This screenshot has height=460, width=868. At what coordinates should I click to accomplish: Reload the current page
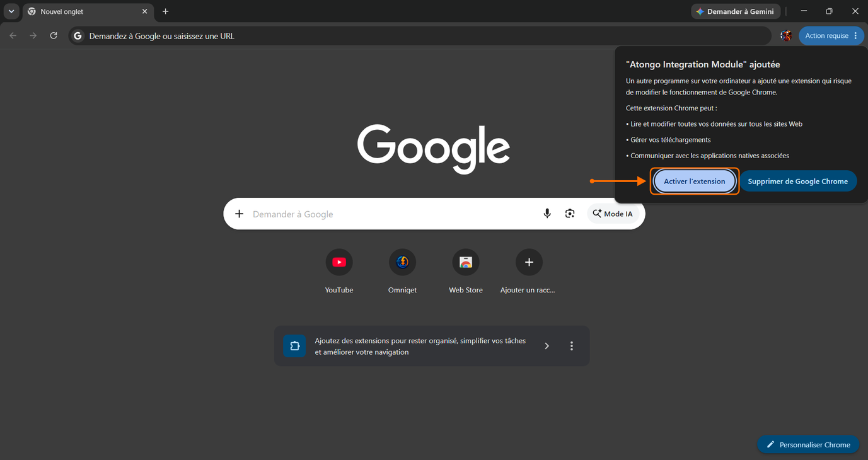pyautogui.click(x=54, y=36)
